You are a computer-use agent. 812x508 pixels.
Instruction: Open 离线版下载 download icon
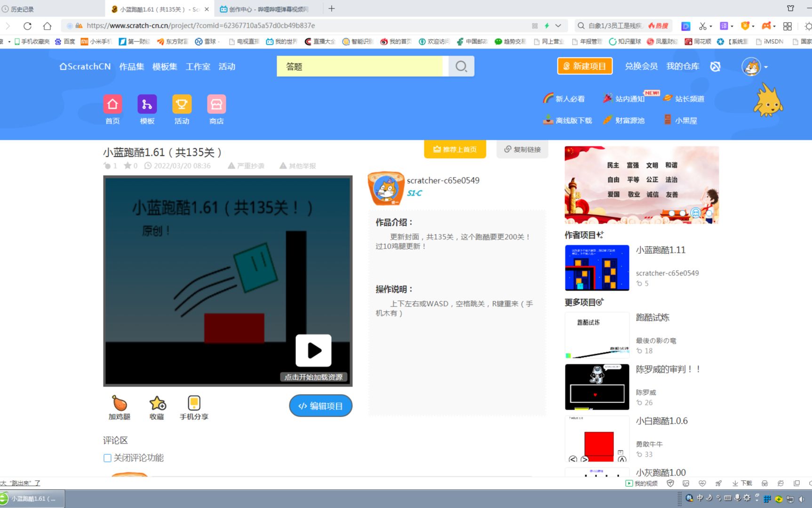point(547,120)
